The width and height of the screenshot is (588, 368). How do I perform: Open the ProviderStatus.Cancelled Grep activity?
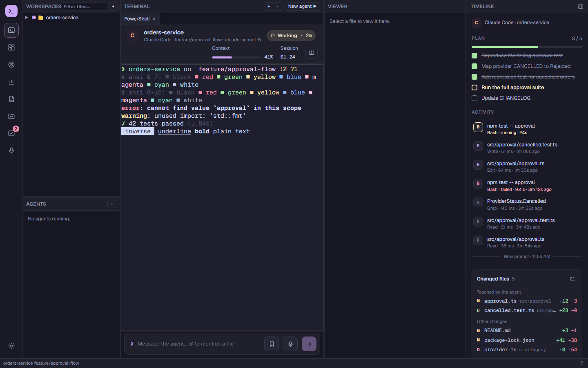[527, 204]
